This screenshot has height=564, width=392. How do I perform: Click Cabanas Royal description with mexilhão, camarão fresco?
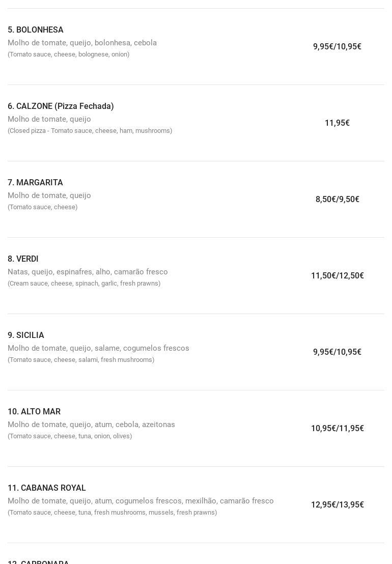pos(141,501)
